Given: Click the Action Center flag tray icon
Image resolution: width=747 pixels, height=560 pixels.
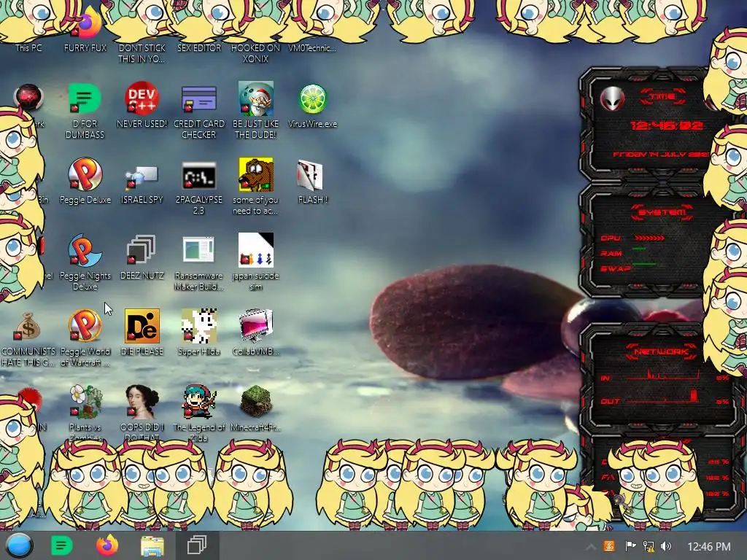Looking at the screenshot, I should point(630,546).
